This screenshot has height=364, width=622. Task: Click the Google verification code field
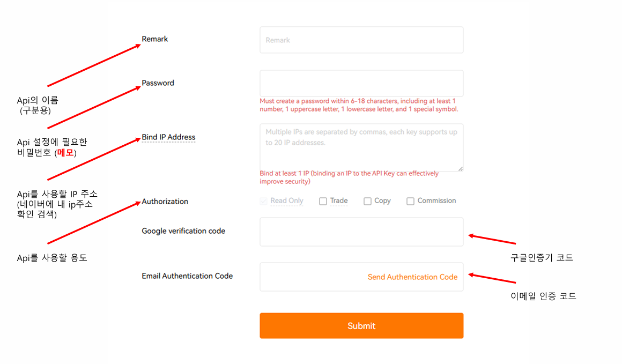(361, 232)
